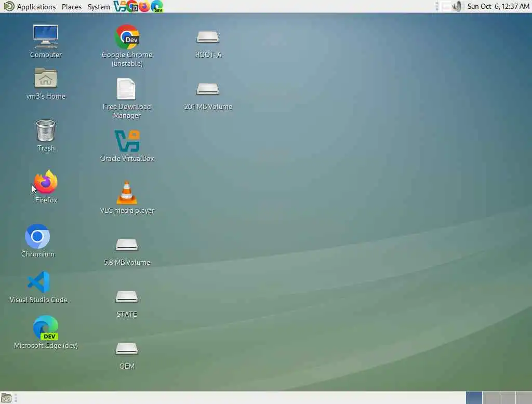
Task: Select the Trash icon on the desktop
Action: (x=46, y=136)
